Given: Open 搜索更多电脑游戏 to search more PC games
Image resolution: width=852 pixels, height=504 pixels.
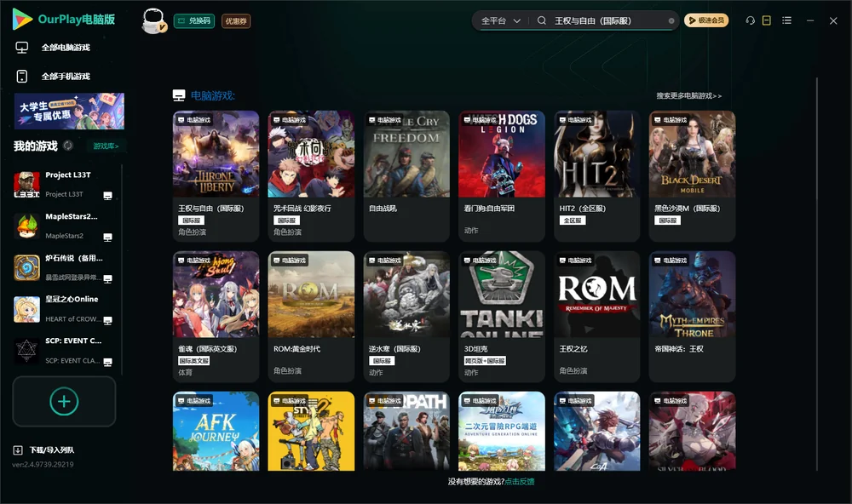Looking at the screenshot, I should coord(688,95).
